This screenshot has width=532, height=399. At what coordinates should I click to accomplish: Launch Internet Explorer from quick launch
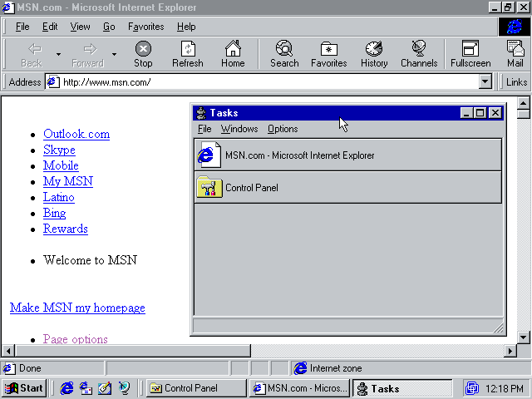click(x=66, y=388)
